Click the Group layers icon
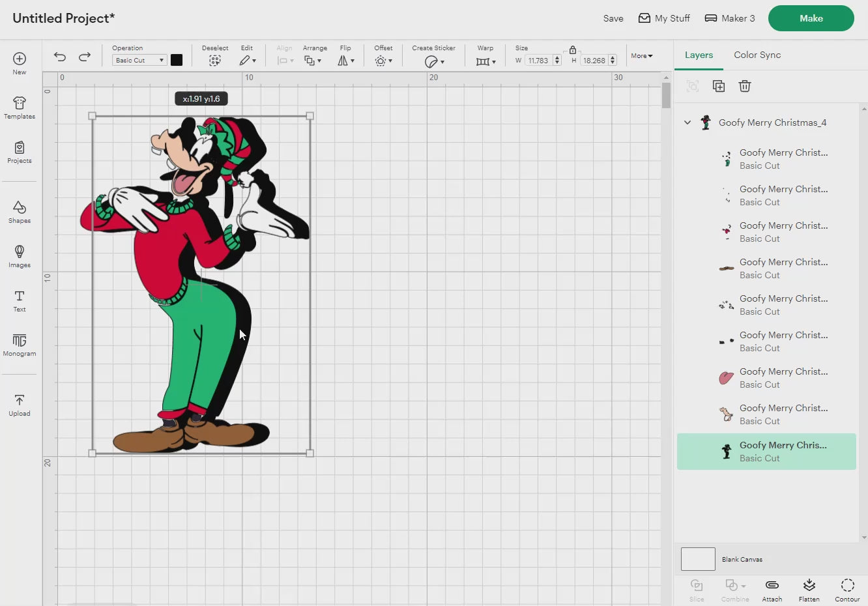 [x=693, y=86]
